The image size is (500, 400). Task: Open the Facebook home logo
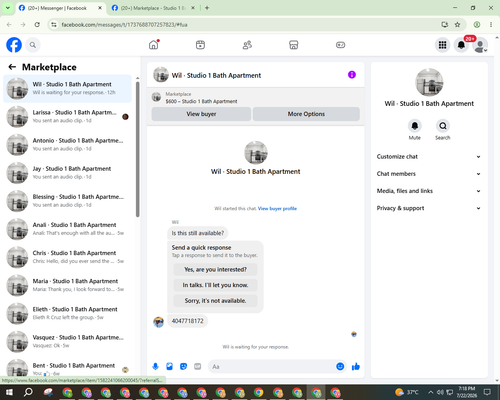tap(14, 45)
